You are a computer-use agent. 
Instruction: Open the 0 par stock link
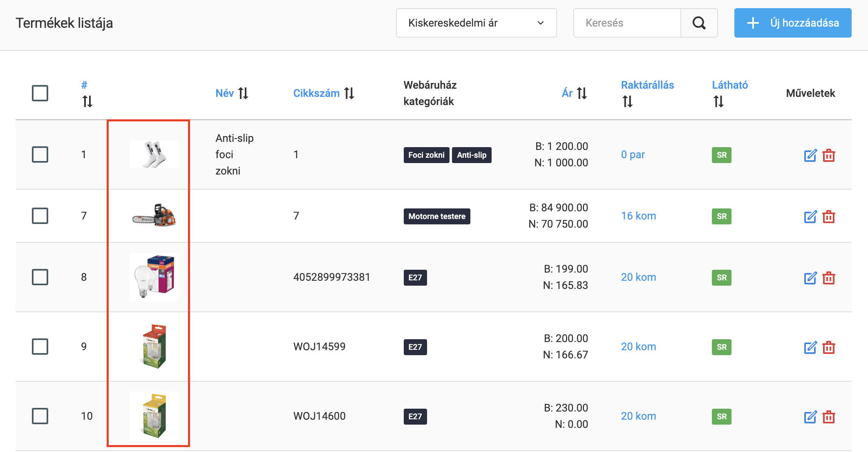(x=633, y=154)
